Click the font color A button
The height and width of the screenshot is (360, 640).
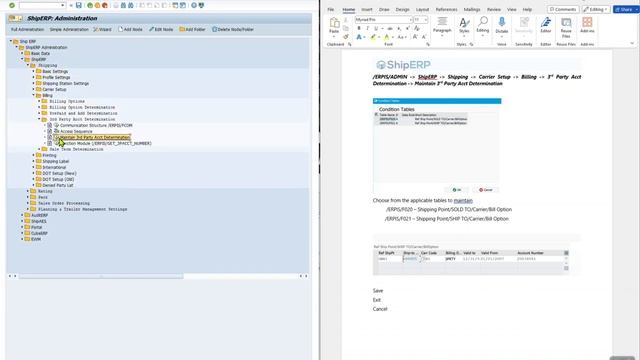point(387,37)
